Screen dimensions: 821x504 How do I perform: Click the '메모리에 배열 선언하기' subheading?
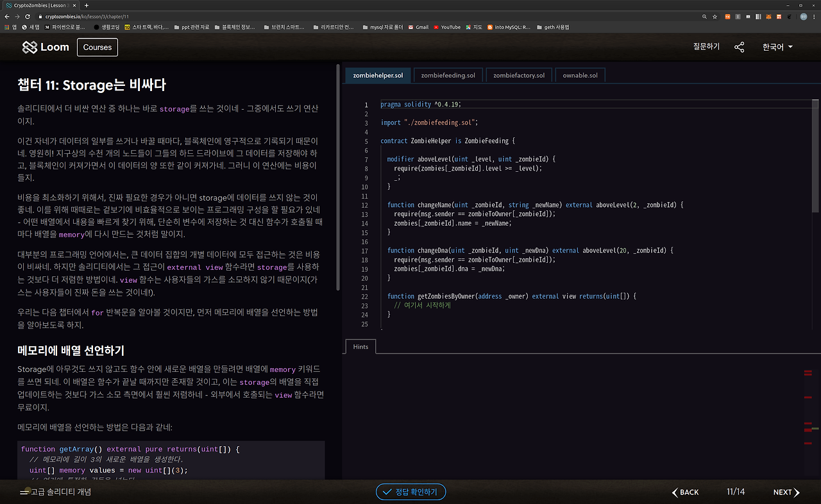[71, 350]
